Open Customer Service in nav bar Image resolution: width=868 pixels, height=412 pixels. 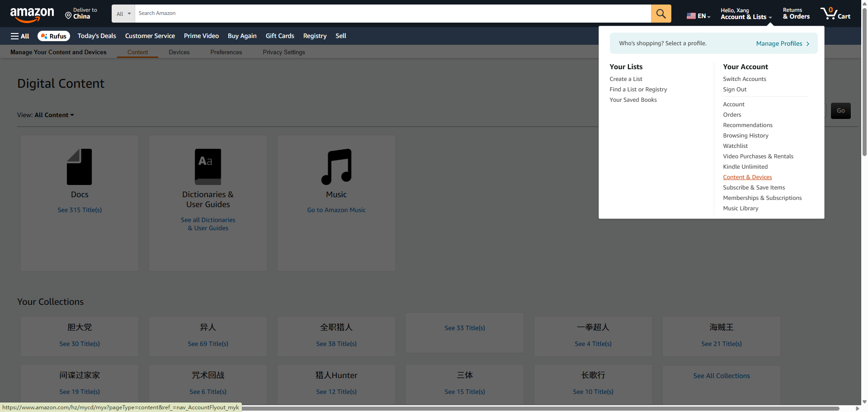point(150,36)
